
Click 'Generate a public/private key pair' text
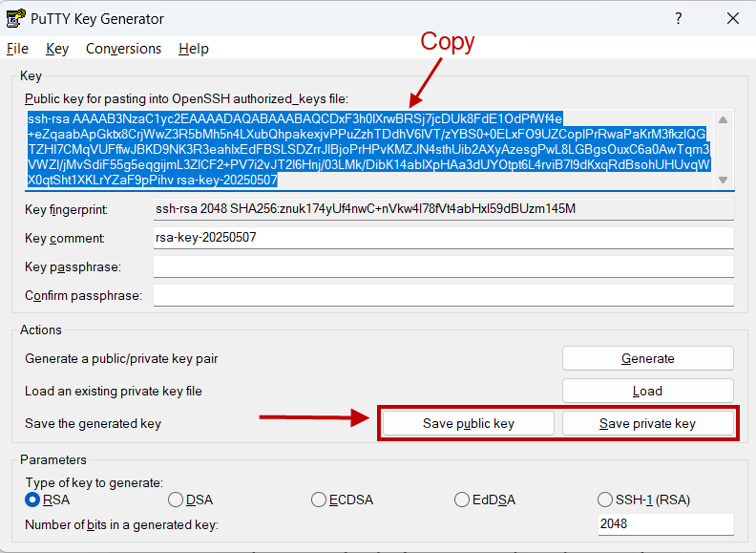pos(121,358)
